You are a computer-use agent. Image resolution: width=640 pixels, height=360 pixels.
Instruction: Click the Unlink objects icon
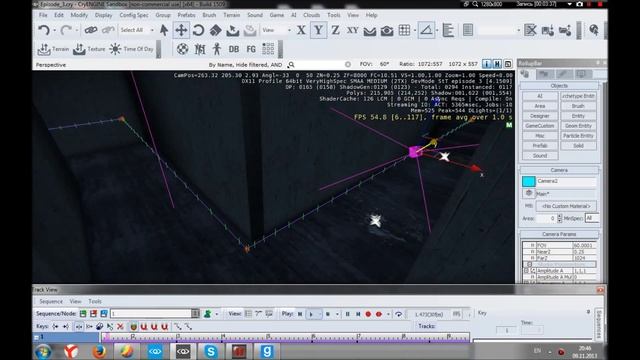(x=108, y=30)
